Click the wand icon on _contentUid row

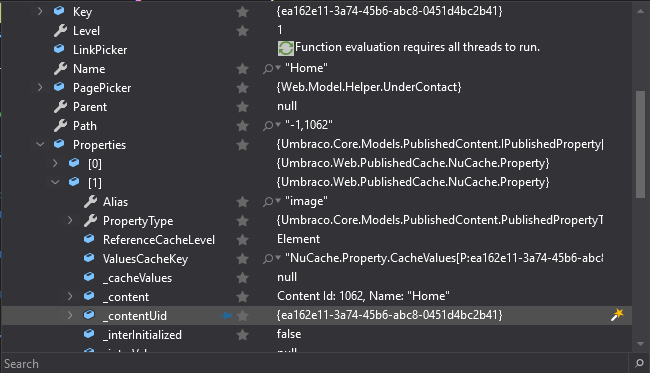617,315
